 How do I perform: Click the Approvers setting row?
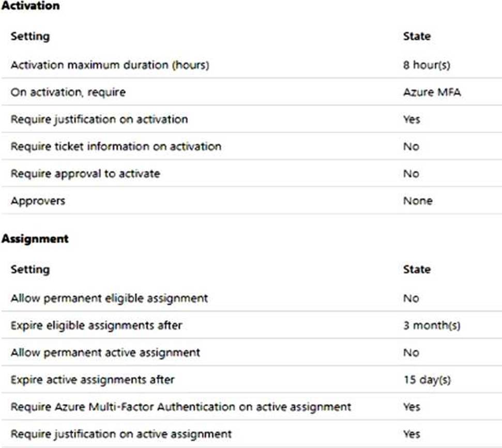[251, 201]
